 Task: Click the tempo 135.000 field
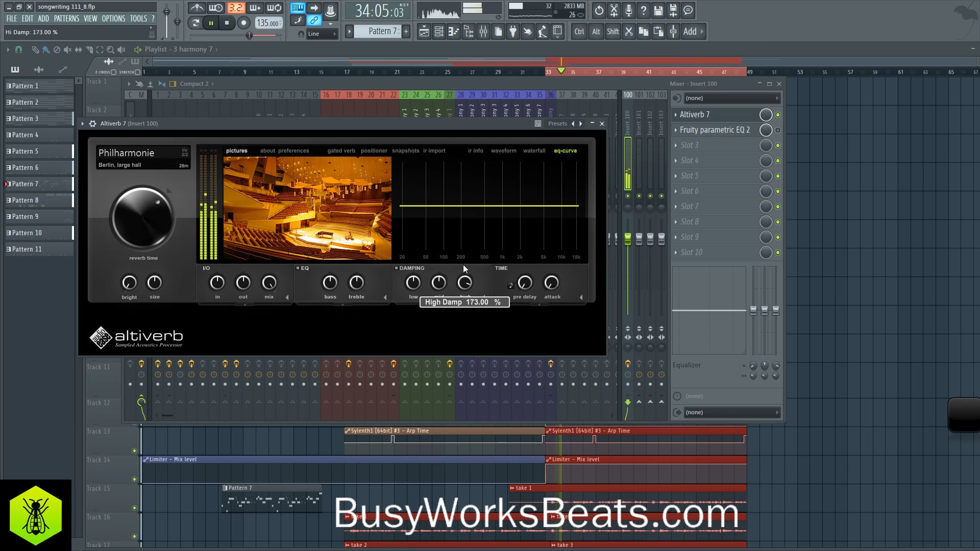(268, 23)
